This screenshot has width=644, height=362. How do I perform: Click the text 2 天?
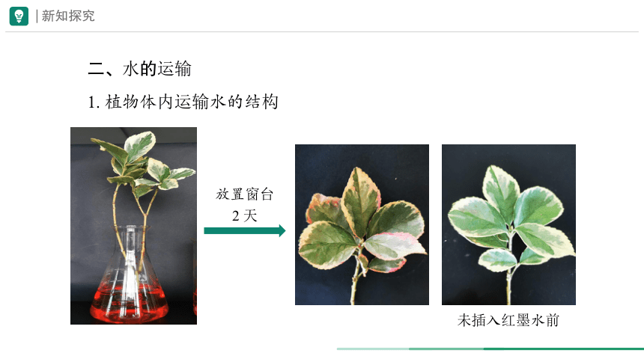[245, 215]
